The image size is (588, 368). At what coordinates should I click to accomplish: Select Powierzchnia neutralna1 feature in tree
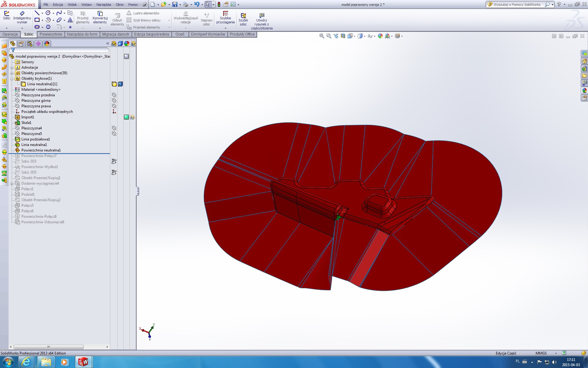pyautogui.click(x=41, y=150)
